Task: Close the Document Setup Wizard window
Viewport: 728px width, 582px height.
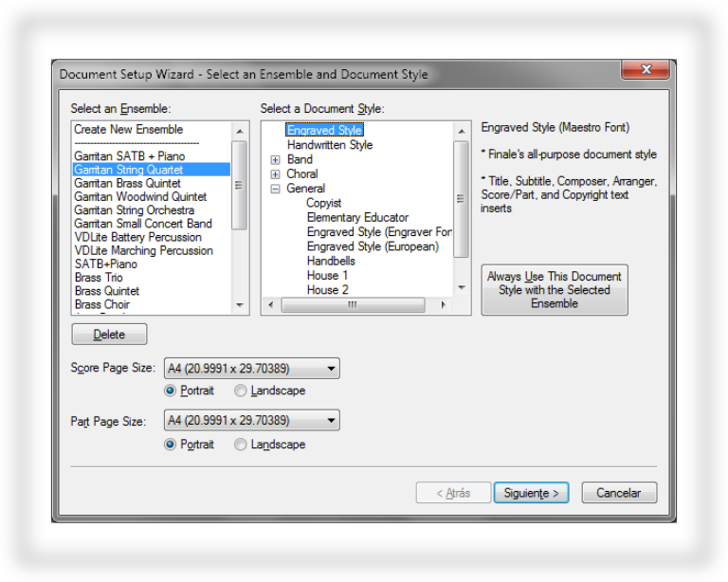Action: pyautogui.click(x=646, y=70)
